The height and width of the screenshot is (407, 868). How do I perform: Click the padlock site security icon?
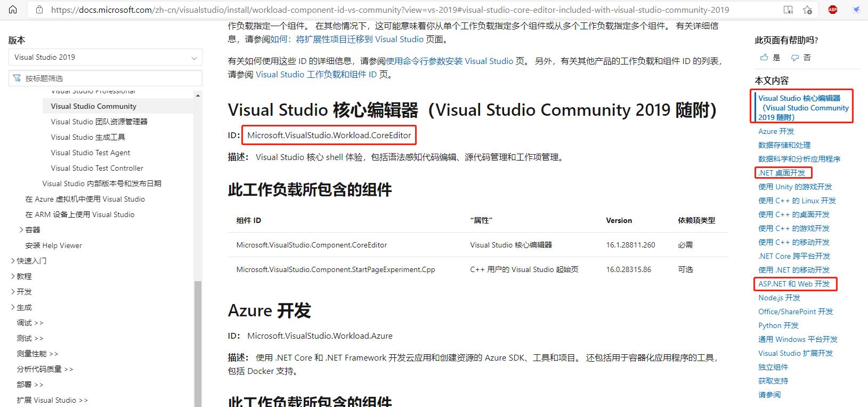[39, 10]
